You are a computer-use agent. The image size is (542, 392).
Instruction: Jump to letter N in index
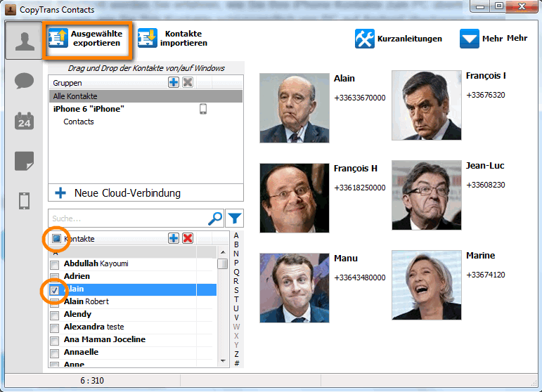tap(236, 254)
